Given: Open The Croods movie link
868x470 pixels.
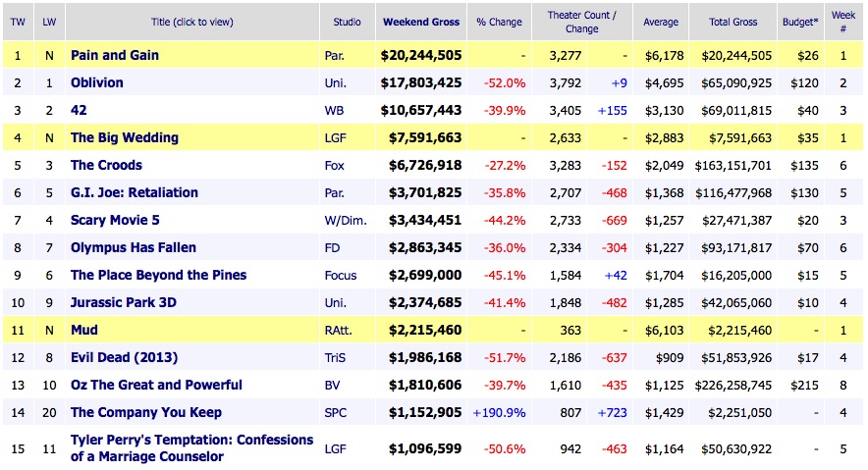Looking at the screenshot, I should [106, 166].
